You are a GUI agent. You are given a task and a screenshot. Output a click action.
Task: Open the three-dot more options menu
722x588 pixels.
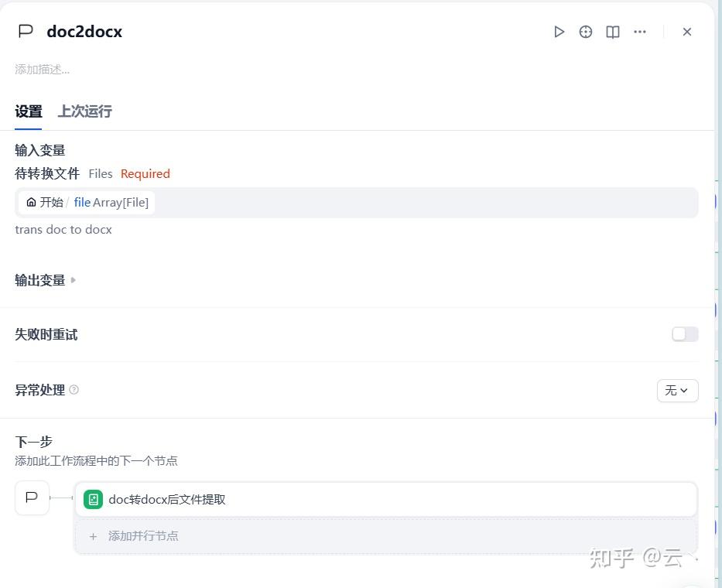(x=639, y=32)
